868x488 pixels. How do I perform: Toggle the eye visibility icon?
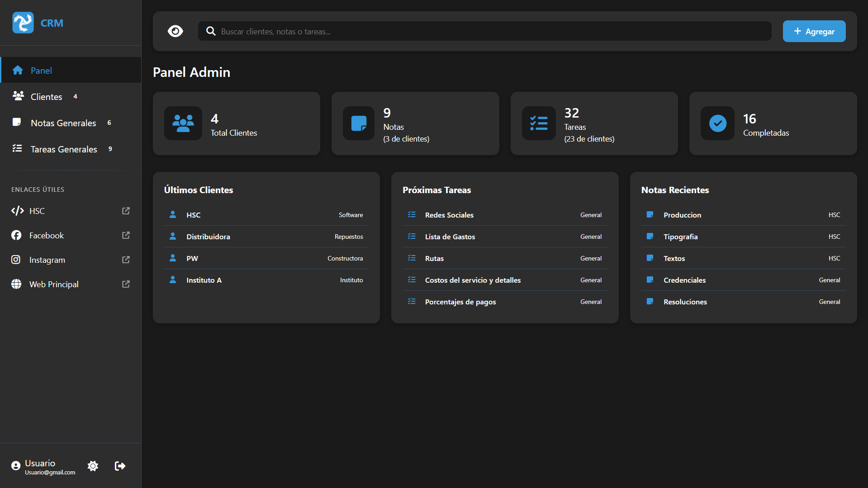click(175, 31)
